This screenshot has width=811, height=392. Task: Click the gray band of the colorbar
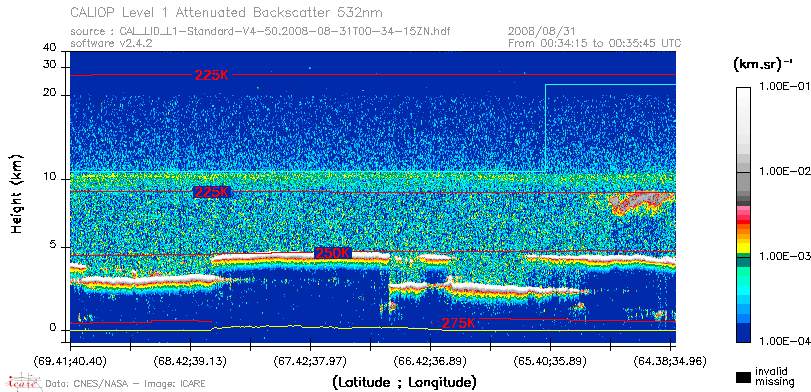(x=743, y=183)
